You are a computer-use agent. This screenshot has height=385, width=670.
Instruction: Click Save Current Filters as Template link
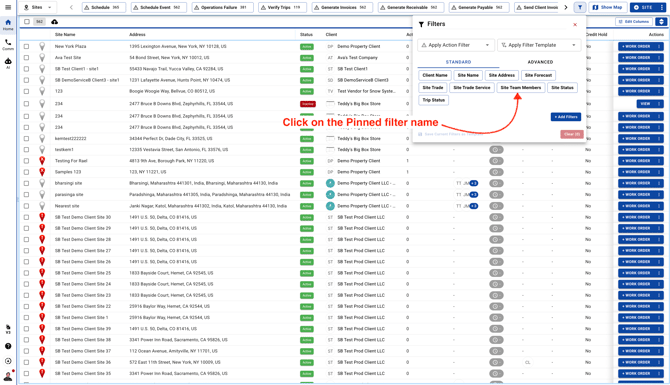coord(451,134)
